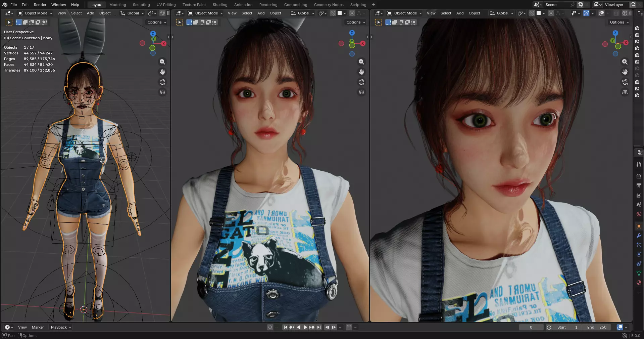Screen dimensions: 644x339
Task: Open Options dropdown in right viewport
Action: [x=619, y=22]
